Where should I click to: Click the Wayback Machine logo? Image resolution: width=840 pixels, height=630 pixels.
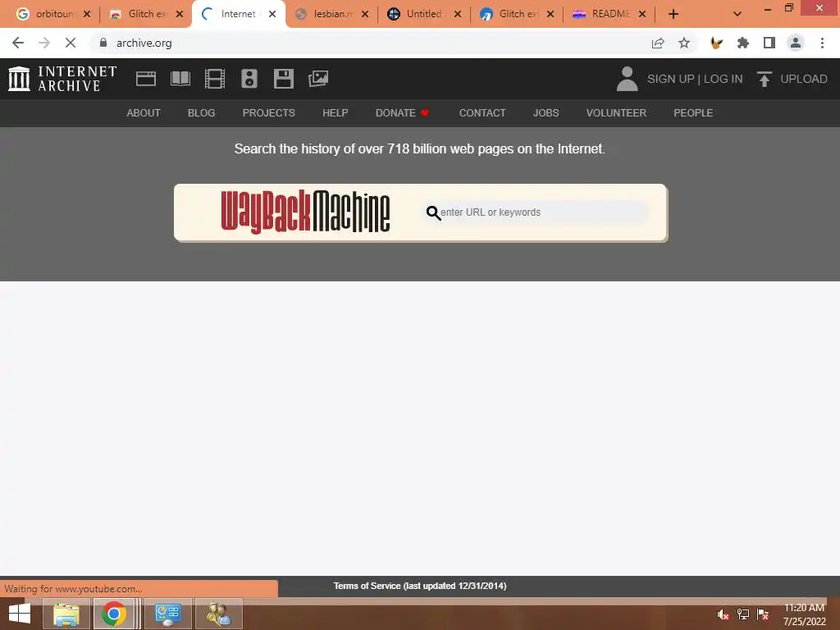pyautogui.click(x=305, y=212)
